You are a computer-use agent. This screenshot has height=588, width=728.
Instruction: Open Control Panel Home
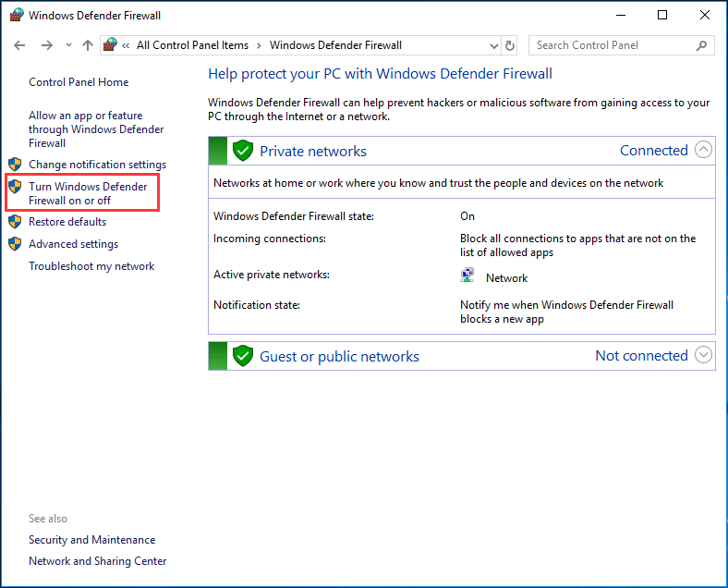point(79,82)
